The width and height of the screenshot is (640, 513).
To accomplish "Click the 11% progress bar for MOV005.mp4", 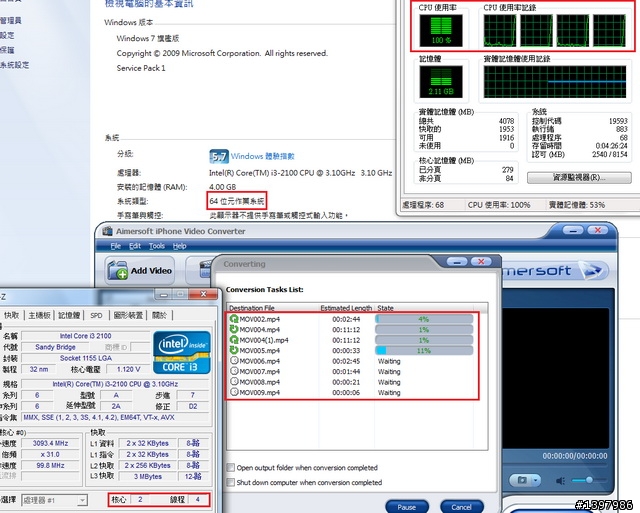I will [x=424, y=351].
